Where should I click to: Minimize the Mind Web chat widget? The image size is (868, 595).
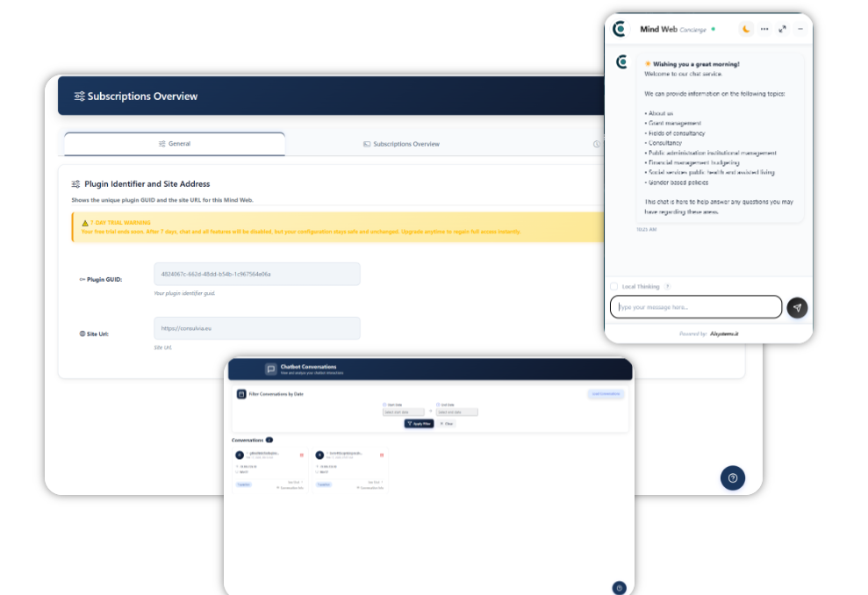tap(800, 29)
